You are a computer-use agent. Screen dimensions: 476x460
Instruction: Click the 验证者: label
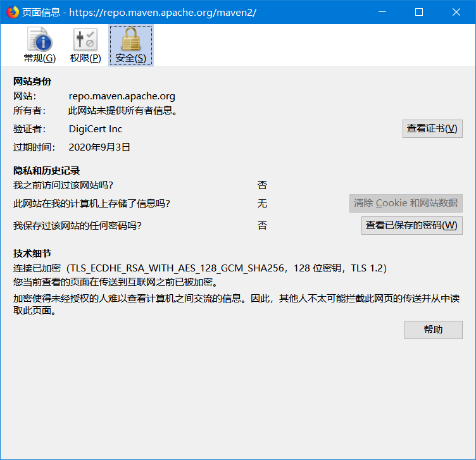coord(30,129)
